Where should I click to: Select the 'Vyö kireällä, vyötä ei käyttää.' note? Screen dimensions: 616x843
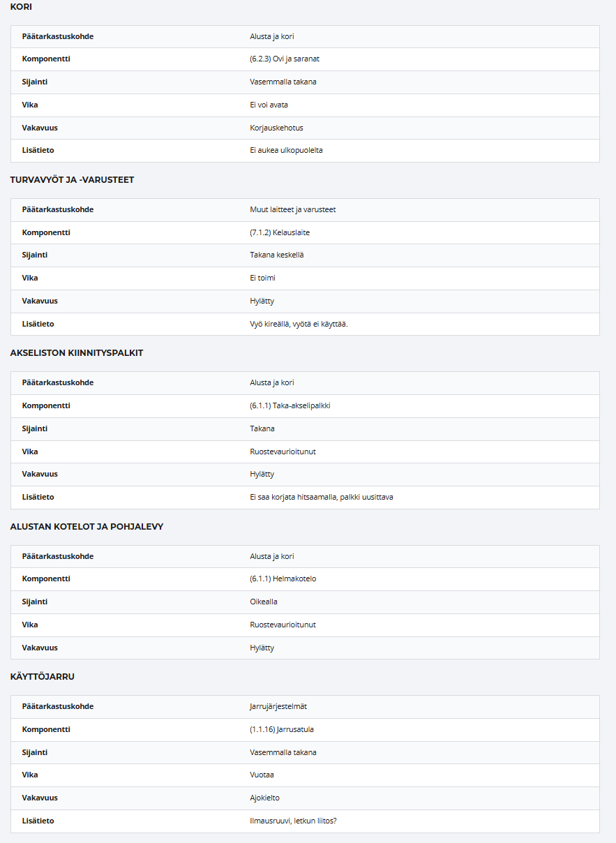point(299,324)
